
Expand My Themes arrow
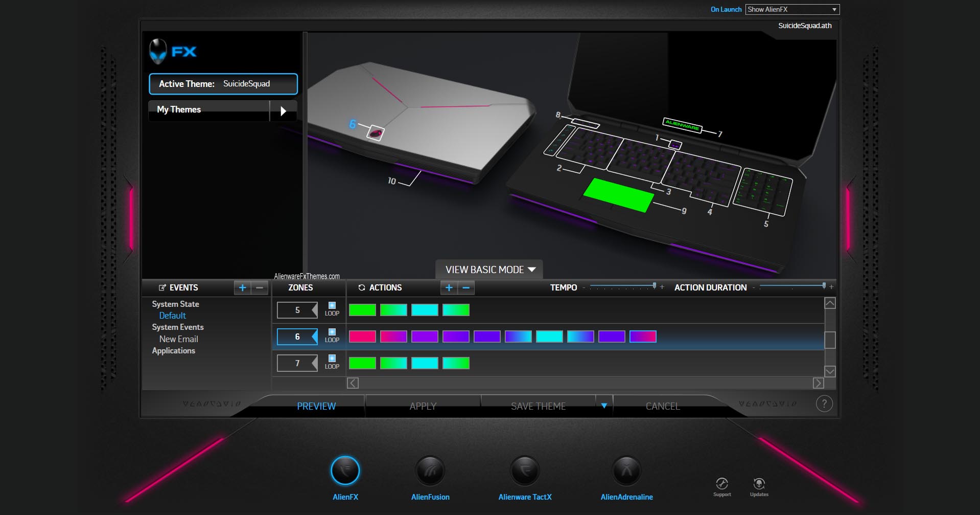284,110
